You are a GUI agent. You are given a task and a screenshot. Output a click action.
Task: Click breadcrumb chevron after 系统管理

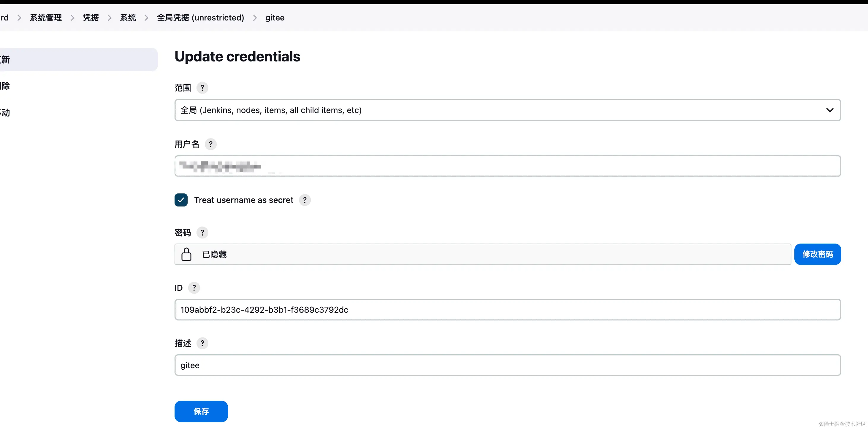[x=72, y=18]
